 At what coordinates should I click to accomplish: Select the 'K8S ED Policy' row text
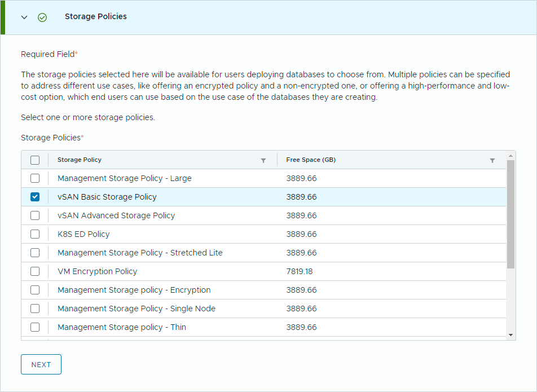(x=83, y=234)
